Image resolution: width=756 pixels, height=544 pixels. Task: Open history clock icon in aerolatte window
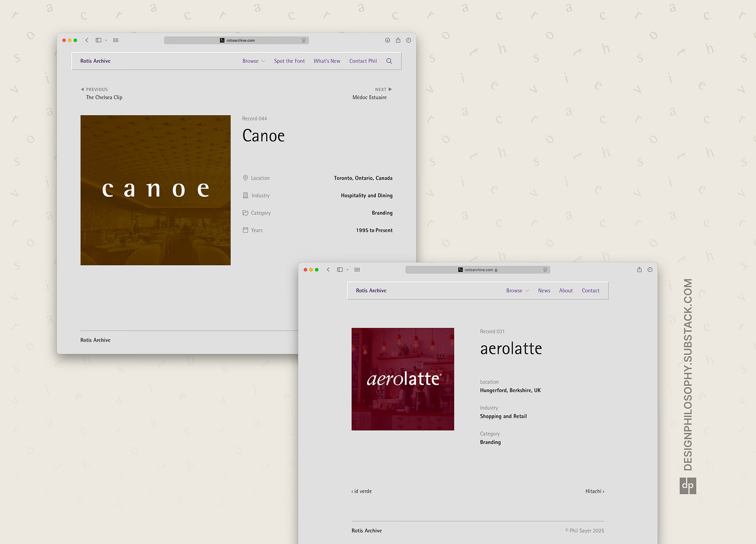coord(650,269)
